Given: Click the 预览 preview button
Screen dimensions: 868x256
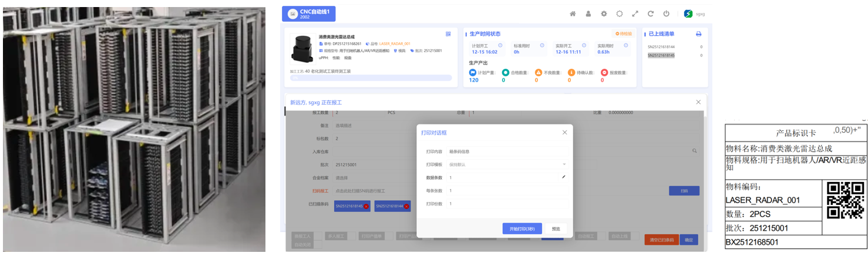Looking at the screenshot, I should (x=556, y=229).
